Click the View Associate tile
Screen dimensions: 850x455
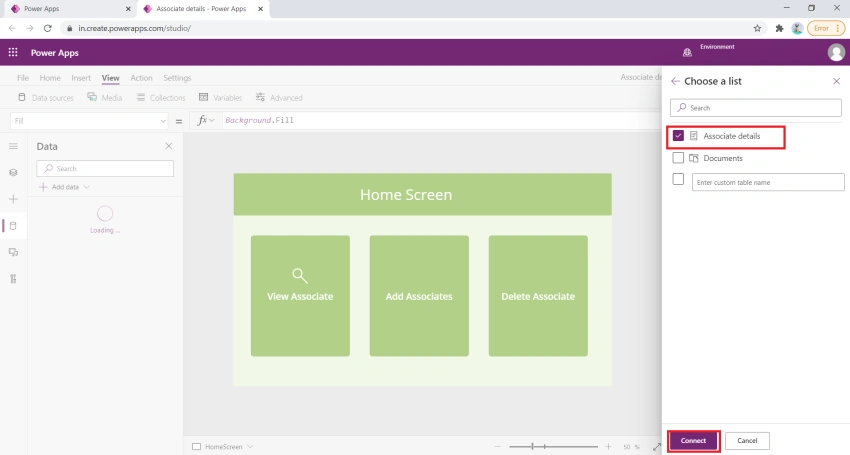tap(300, 296)
